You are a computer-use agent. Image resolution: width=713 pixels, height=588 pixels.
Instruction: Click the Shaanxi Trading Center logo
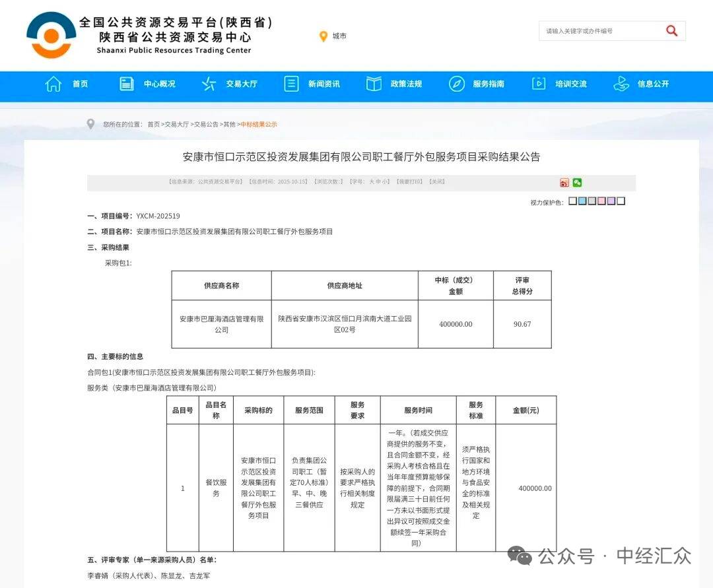51,35
